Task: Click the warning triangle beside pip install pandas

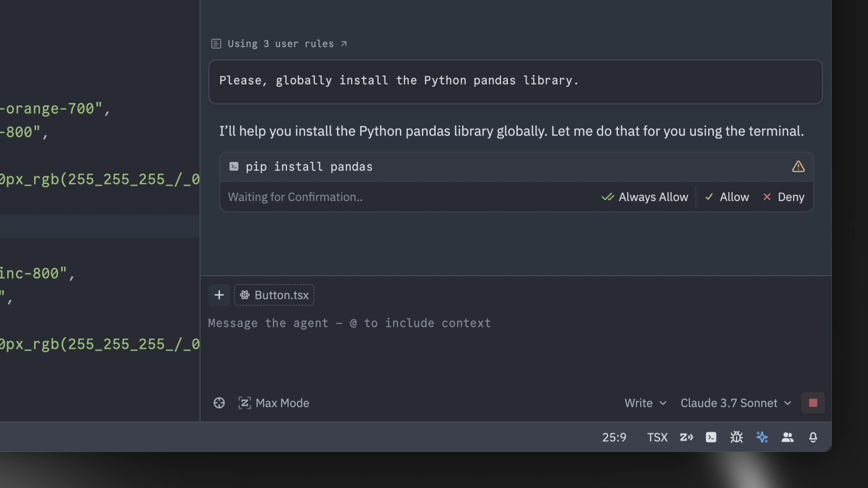Action: pyautogui.click(x=798, y=166)
